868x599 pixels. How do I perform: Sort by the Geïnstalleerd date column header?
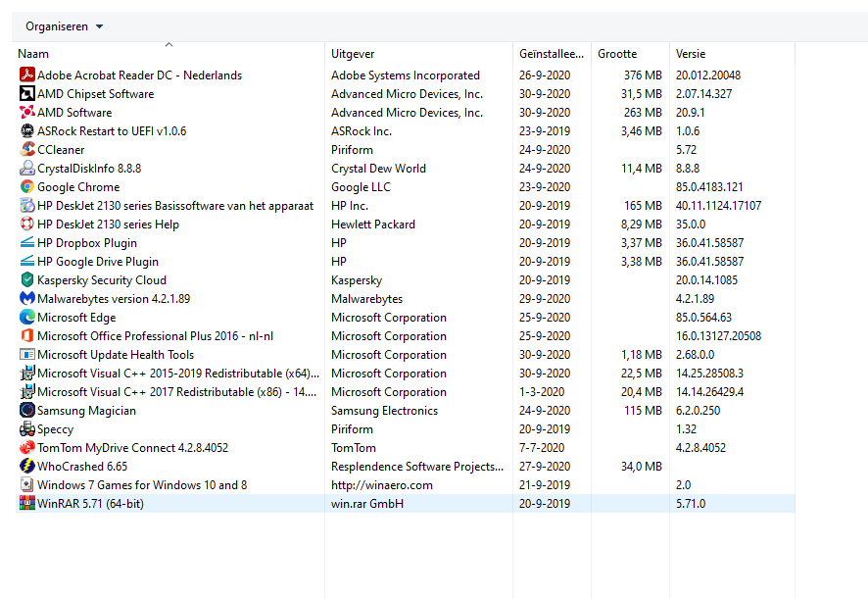click(552, 54)
